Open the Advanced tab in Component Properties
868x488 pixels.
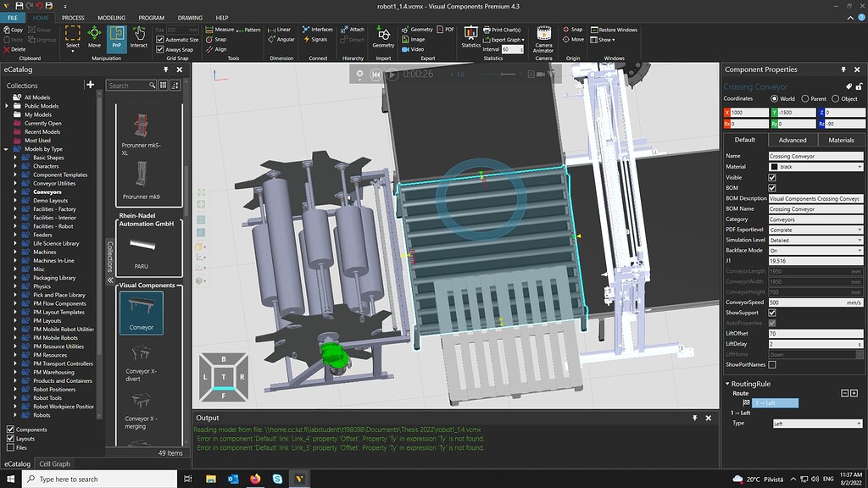[x=792, y=139]
